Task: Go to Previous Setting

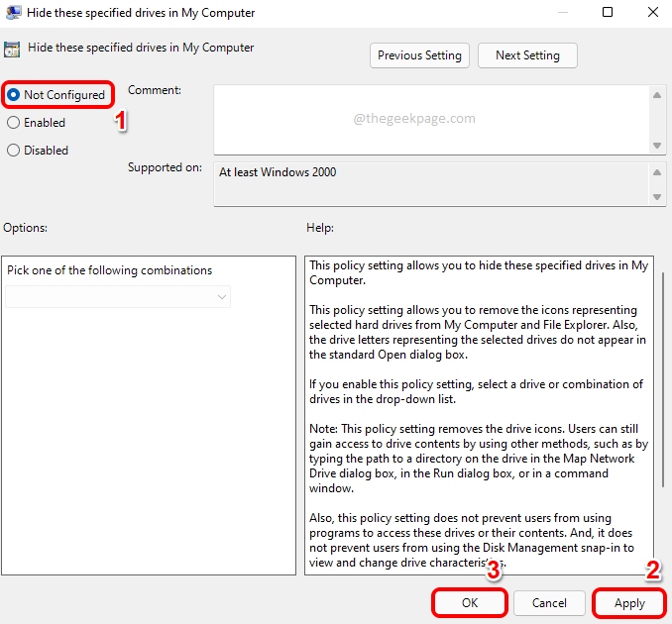Action: 419,55
